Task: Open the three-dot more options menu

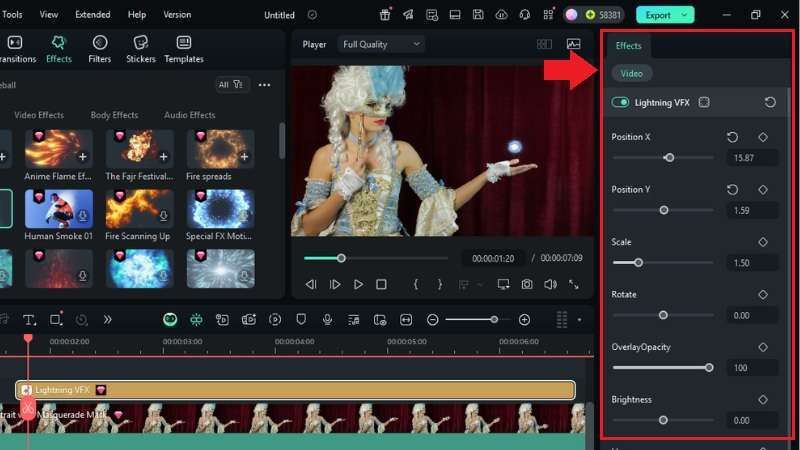Action: (264, 85)
